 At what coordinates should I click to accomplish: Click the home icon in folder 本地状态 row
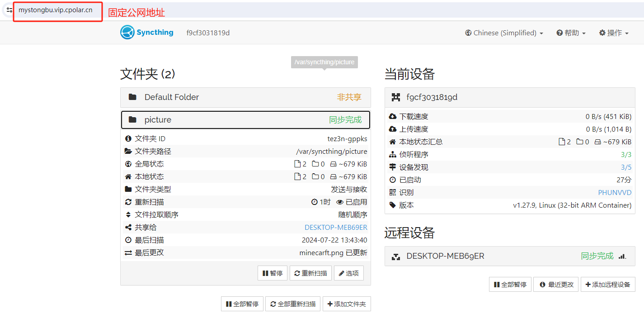coord(128,176)
